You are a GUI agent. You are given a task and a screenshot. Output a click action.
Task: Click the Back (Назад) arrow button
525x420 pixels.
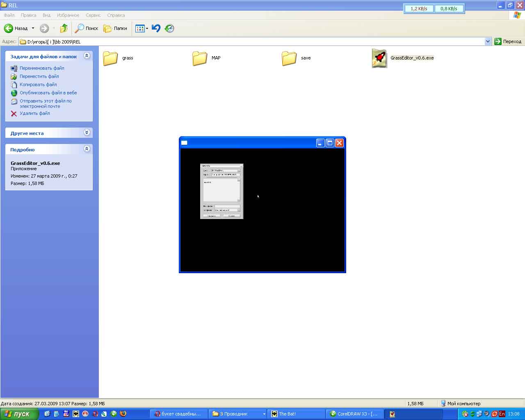[9, 28]
